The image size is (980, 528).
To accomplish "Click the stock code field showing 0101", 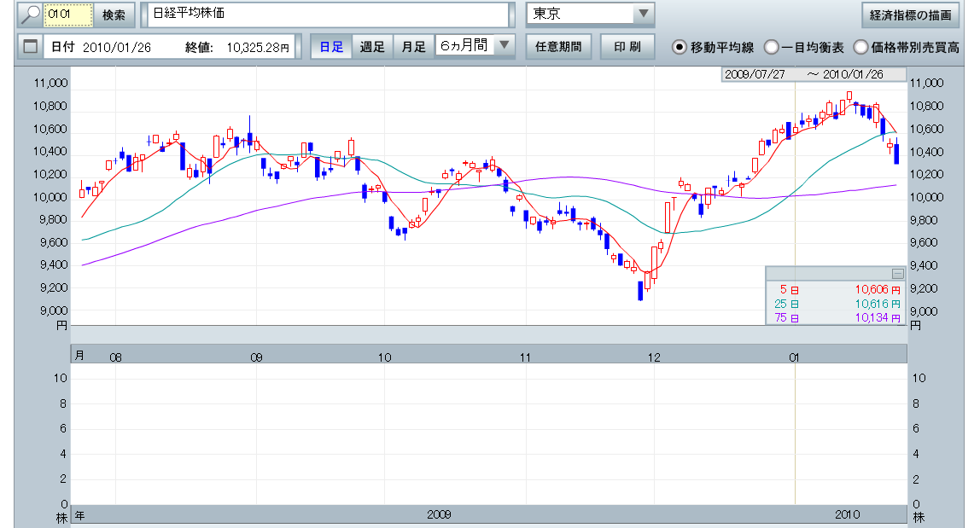I will tap(66, 15).
